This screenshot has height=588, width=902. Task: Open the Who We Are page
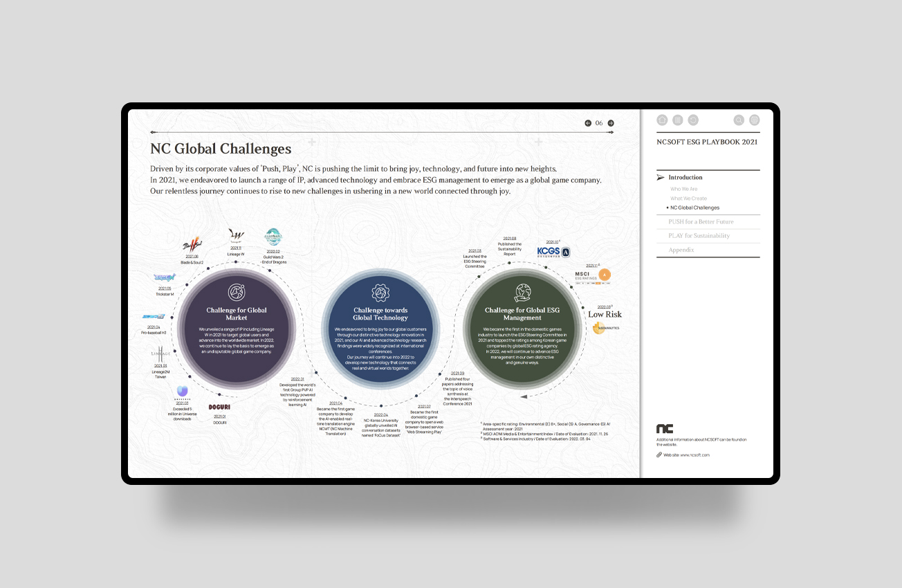[x=683, y=189]
